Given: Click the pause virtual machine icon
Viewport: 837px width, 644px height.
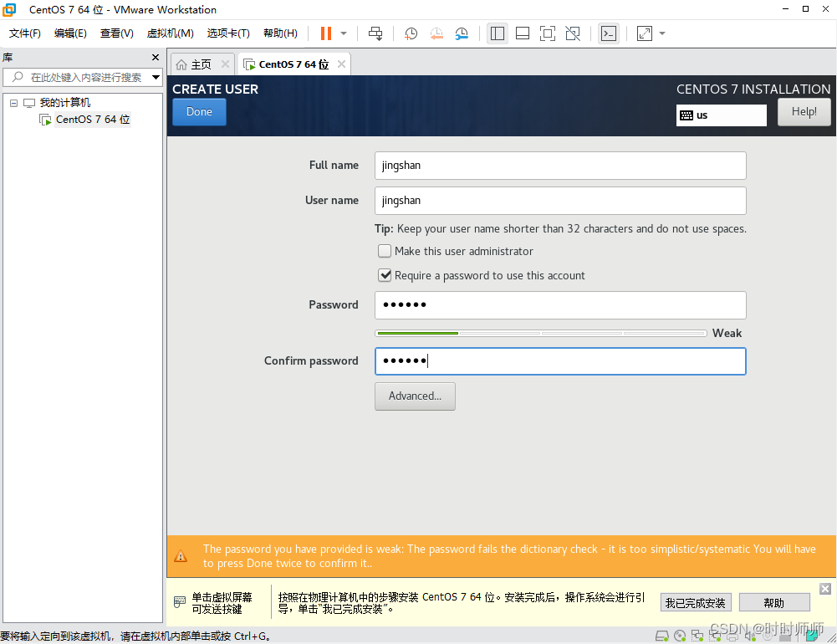Looking at the screenshot, I should pos(325,33).
